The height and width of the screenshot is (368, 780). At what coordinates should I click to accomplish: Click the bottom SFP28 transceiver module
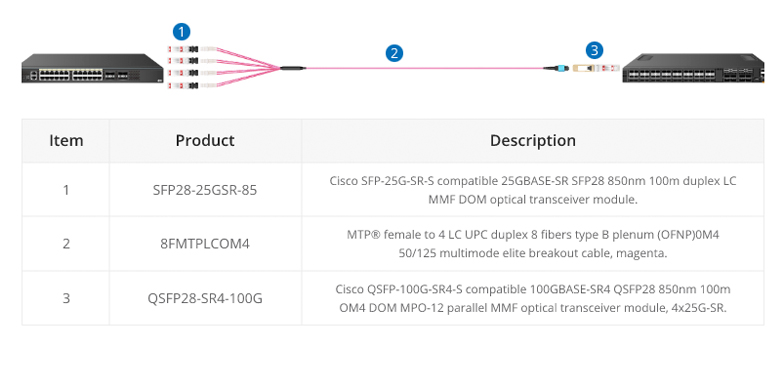pyautogui.click(x=183, y=86)
